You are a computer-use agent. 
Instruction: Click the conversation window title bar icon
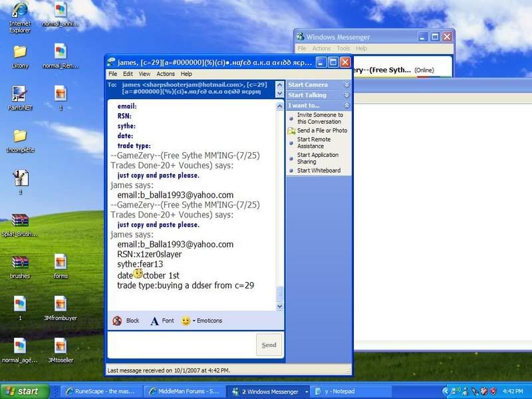pyautogui.click(x=111, y=63)
